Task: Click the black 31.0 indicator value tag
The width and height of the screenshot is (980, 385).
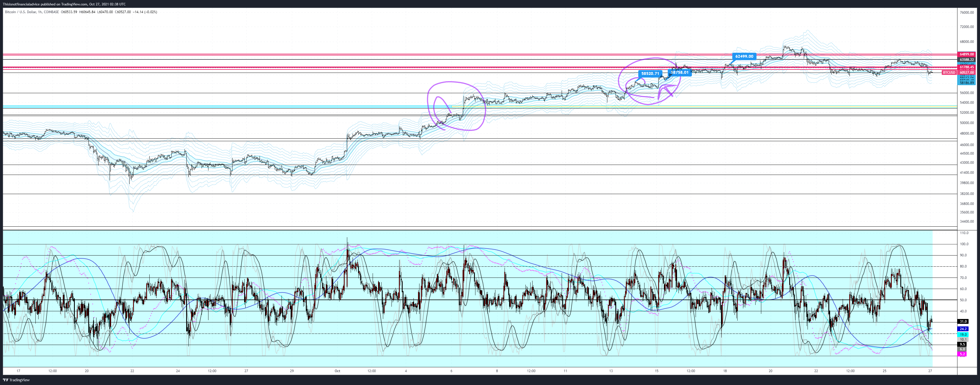Action: 963,322
